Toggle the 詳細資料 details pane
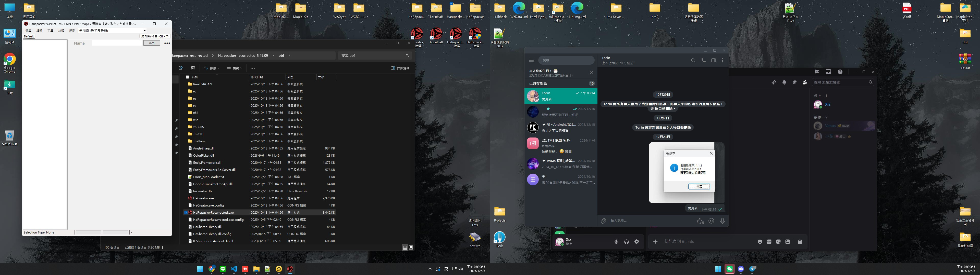 [x=400, y=68]
